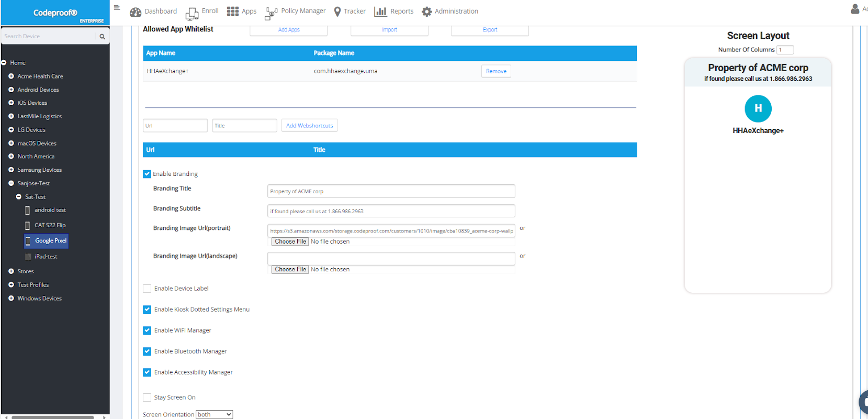Screen dimensions: 868x419
Task: Toggle Enable Kiosk Dotted Settings Menu
Action: pos(147,310)
